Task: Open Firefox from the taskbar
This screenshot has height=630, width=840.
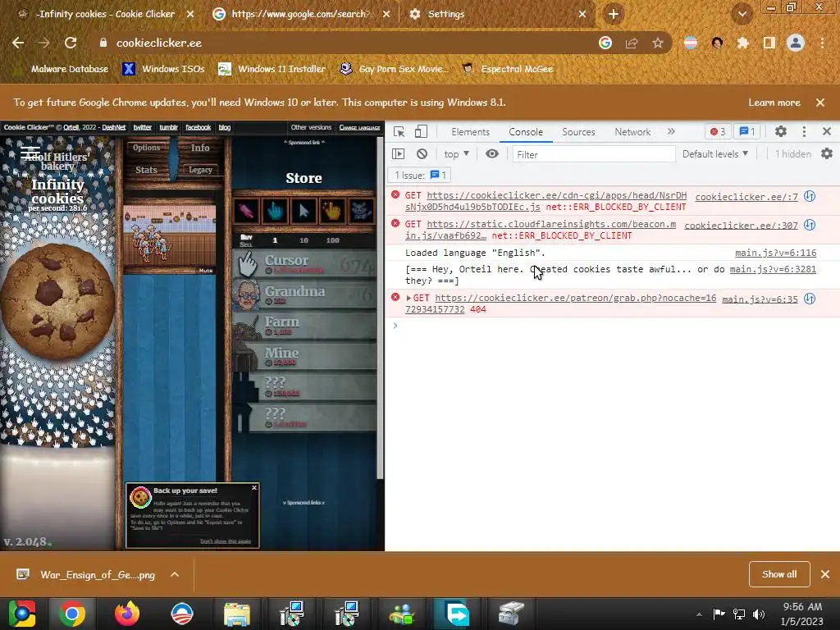Action: point(127,614)
